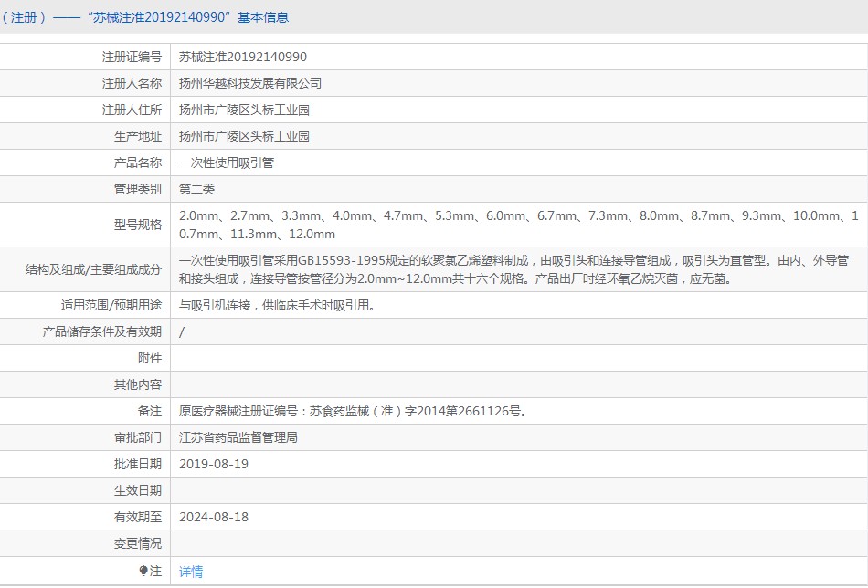Click the 注册人住所 address value
868x588 pixels.
tap(244, 110)
